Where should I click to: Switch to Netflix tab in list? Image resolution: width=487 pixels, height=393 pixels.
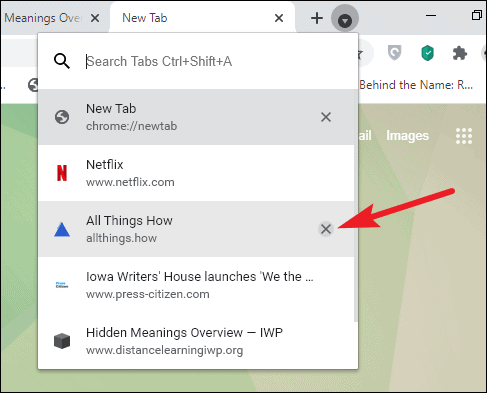tap(196, 173)
